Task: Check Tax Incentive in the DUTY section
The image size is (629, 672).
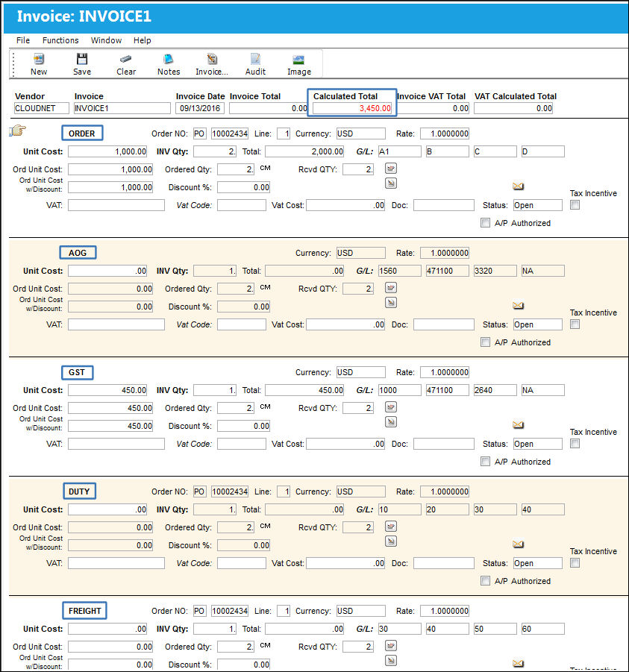Action: [575, 562]
